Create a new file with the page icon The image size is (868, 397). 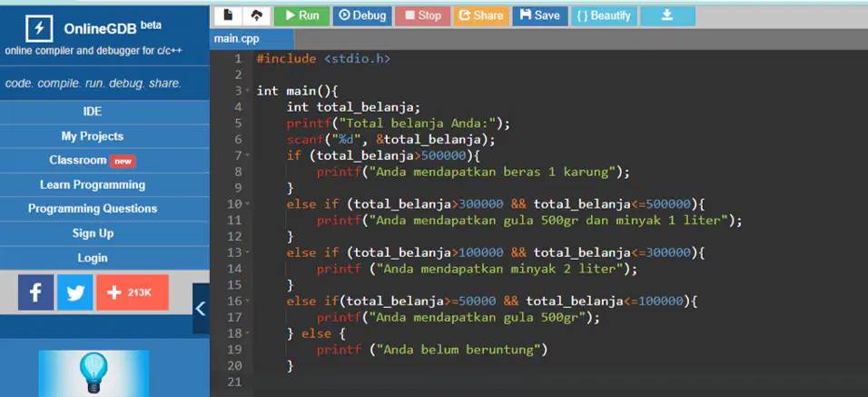228,16
